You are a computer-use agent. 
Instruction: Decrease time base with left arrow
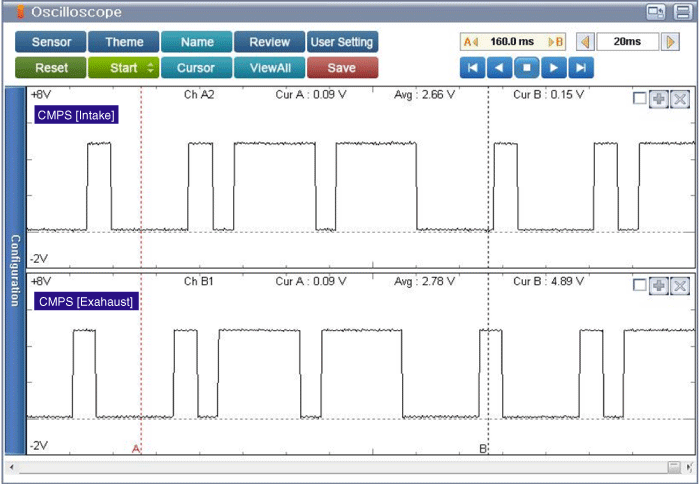pos(586,42)
